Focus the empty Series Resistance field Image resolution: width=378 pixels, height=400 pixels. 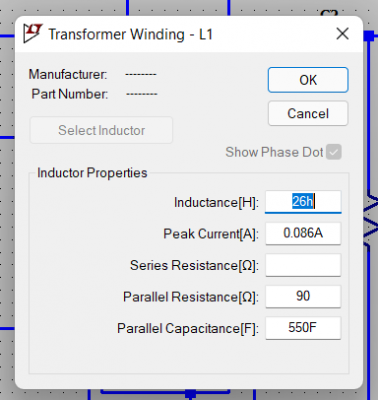303,265
